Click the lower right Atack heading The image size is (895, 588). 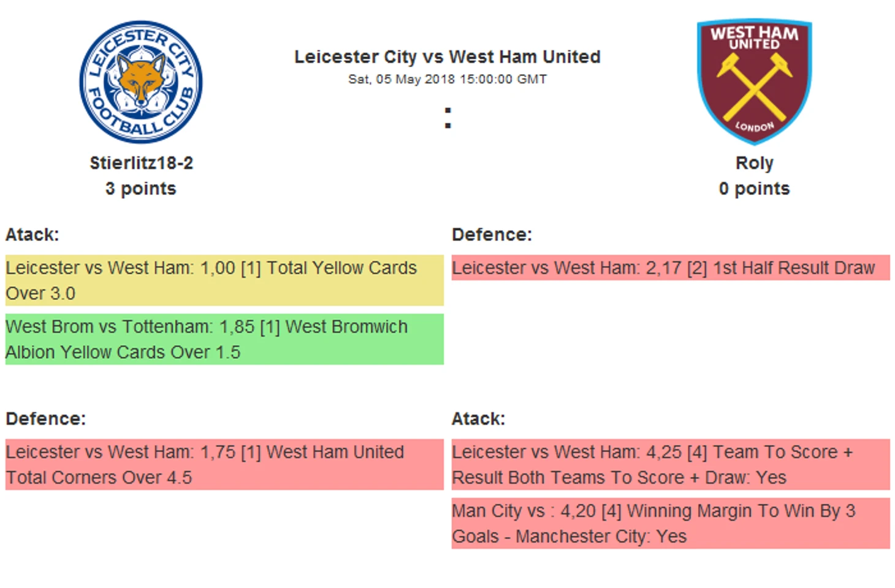coord(478,419)
